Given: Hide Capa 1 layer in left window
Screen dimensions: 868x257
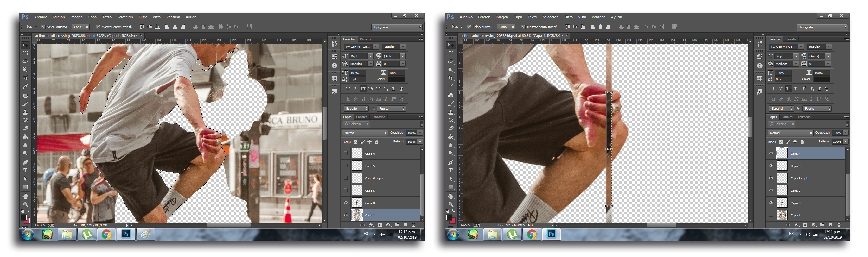Looking at the screenshot, I should pyautogui.click(x=345, y=215).
